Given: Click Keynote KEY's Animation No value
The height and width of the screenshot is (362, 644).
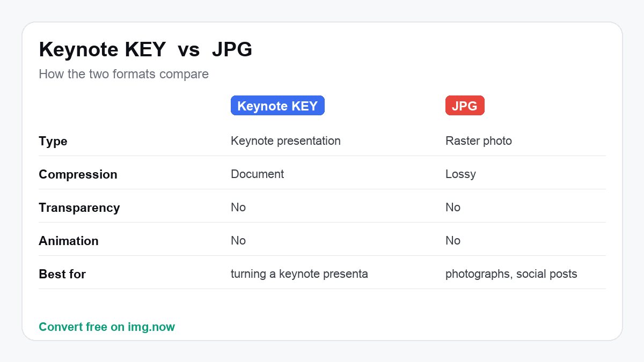Looking at the screenshot, I should (x=238, y=241).
